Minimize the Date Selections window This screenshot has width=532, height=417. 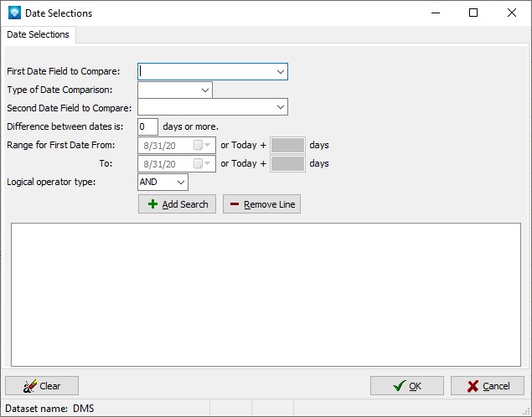pyautogui.click(x=435, y=13)
